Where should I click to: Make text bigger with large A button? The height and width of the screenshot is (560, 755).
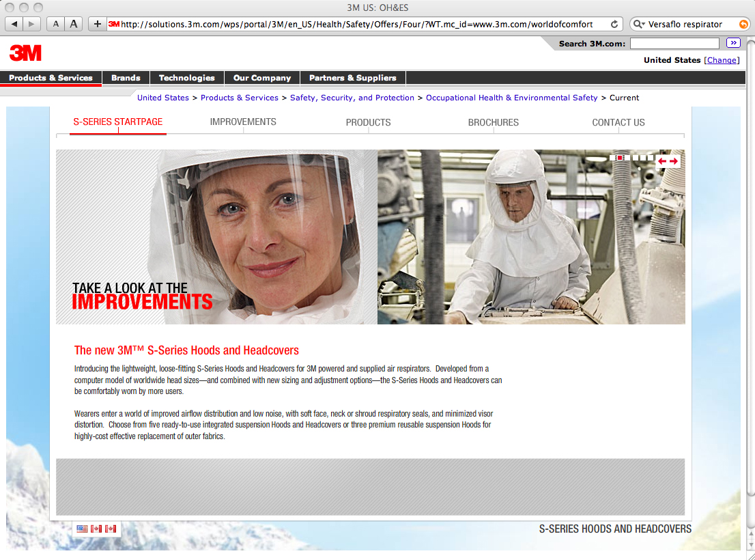[x=74, y=24]
